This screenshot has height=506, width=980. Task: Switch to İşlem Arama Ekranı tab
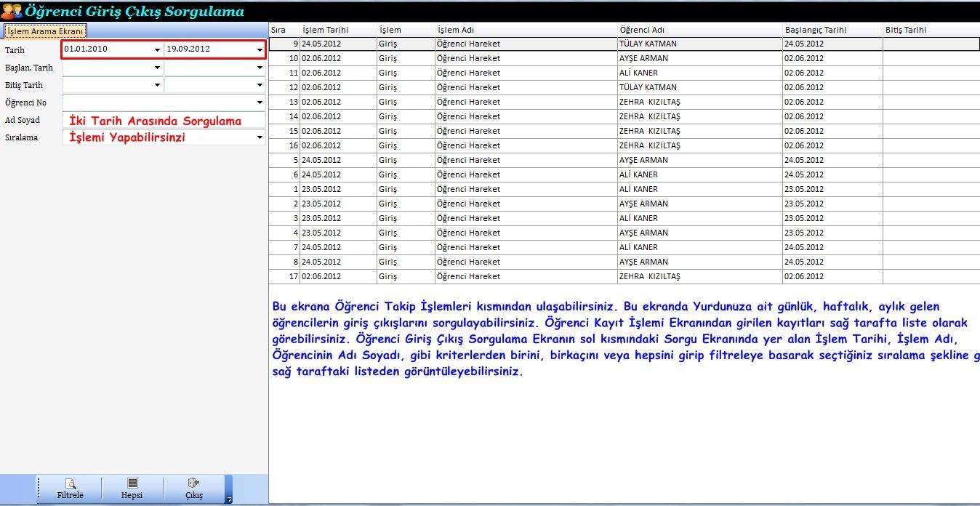(x=45, y=31)
